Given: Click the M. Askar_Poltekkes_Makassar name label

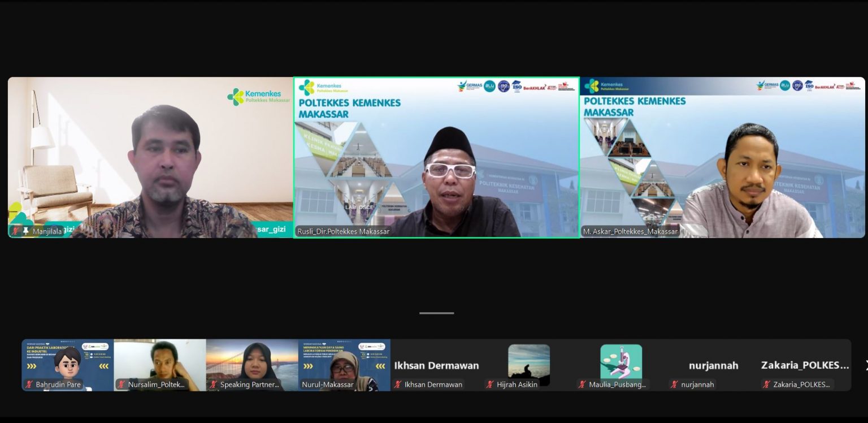Looking at the screenshot, I should click(630, 231).
